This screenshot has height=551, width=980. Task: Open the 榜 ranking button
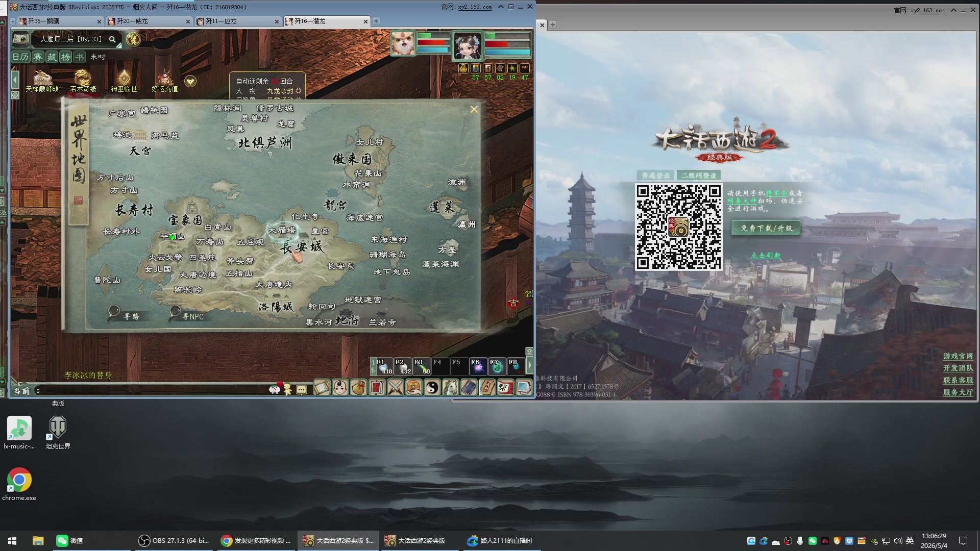(66, 57)
